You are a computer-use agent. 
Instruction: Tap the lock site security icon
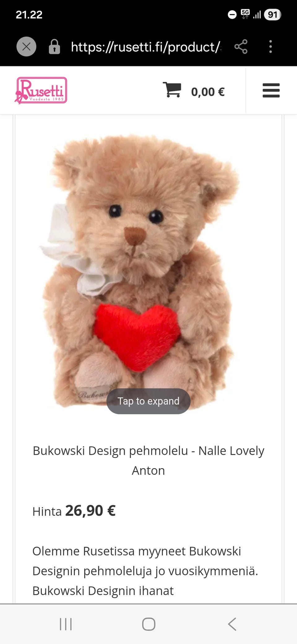[x=54, y=47]
